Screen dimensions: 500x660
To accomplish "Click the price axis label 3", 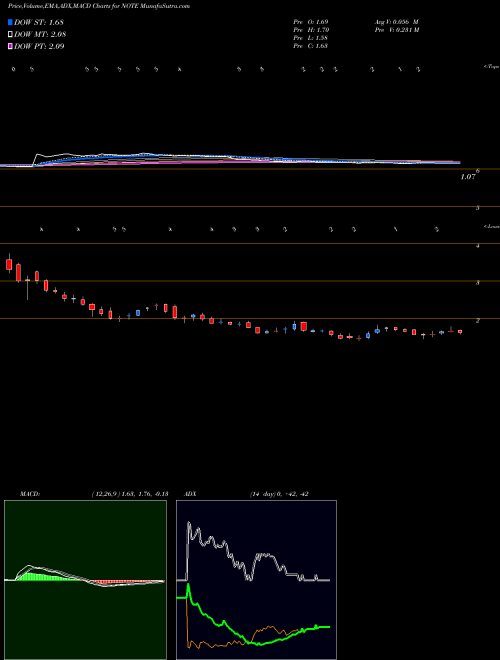I will [478, 283].
